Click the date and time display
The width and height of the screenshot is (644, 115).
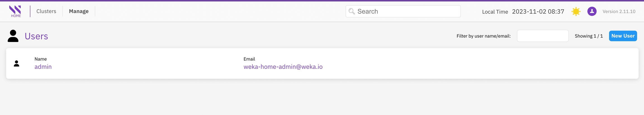(538, 11)
